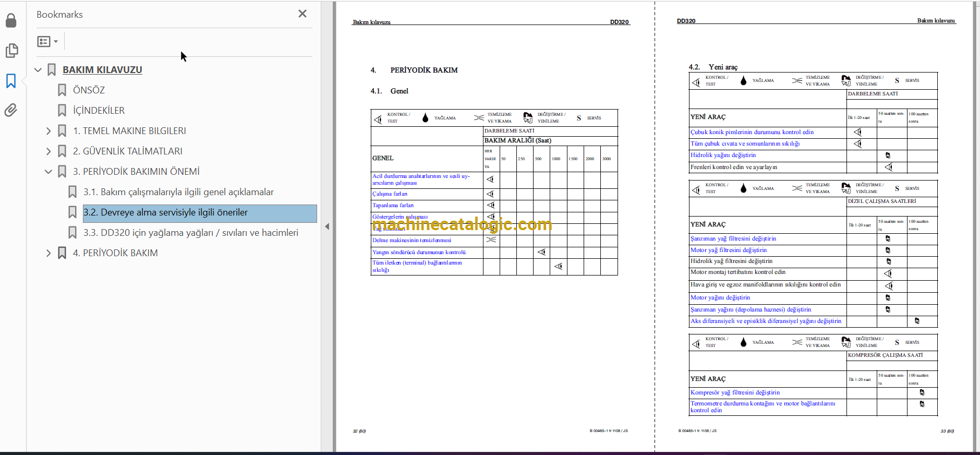
Task: Go to the ÖNSÖZ bookmark
Action: click(x=89, y=90)
